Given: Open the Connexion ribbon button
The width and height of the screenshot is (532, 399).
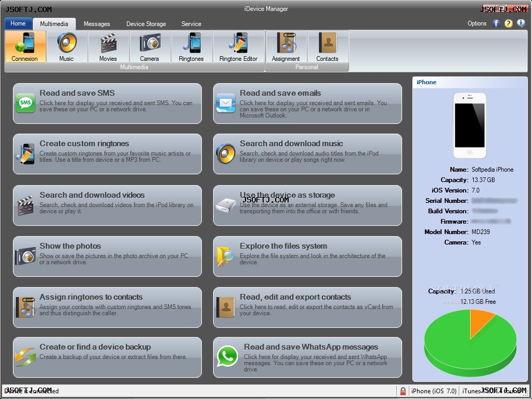Looking at the screenshot, I should coord(25,46).
